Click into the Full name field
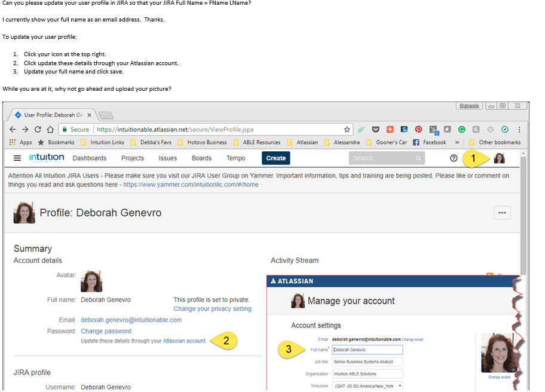Image resolution: width=545 pixels, height=392 pixels. click(x=368, y=350)
